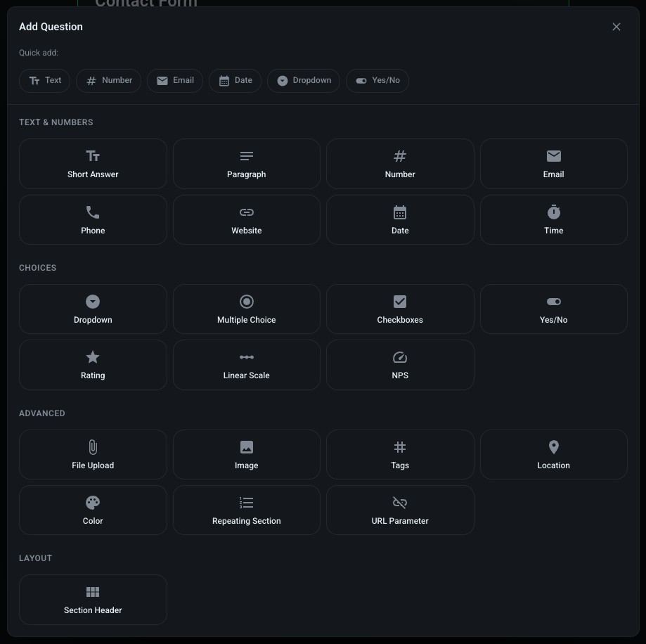Quick add a Yes/No question
Viewport: 646px width, 644px height.
click(x=377, y=80)
